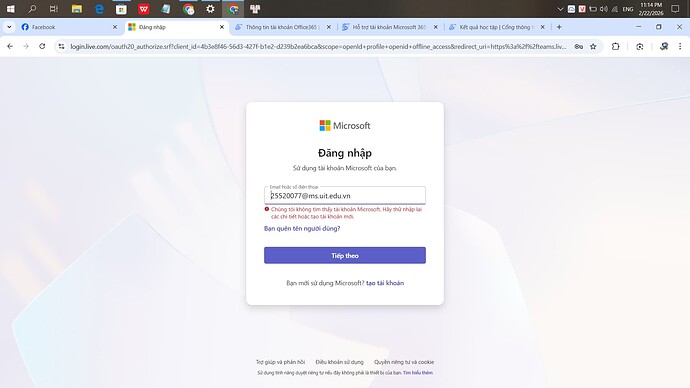Viewport: 690px width, 388px height.
Task: Open 'Quyền riêng tư và cookie' link
Action: point(404,362)
